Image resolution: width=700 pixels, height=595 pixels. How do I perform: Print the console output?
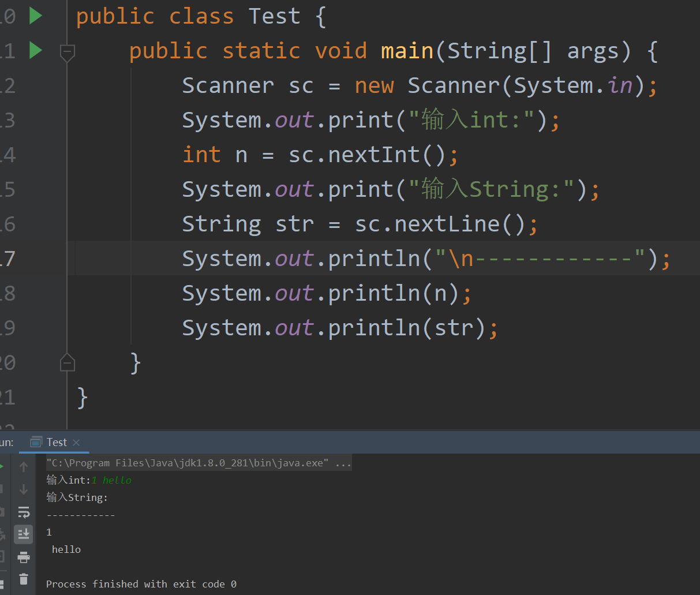23,556
